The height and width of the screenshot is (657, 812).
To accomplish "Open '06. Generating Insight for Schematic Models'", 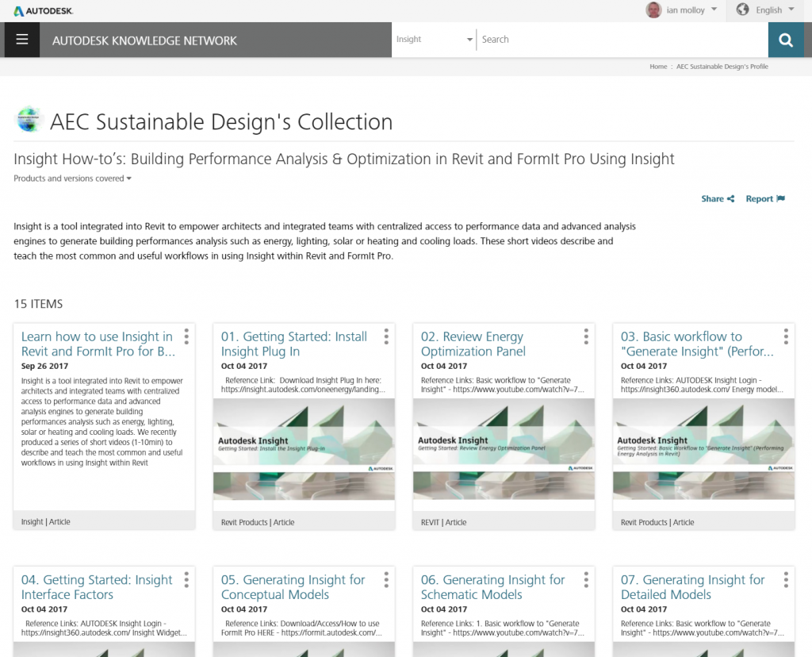I will click(x=492, y=587).
